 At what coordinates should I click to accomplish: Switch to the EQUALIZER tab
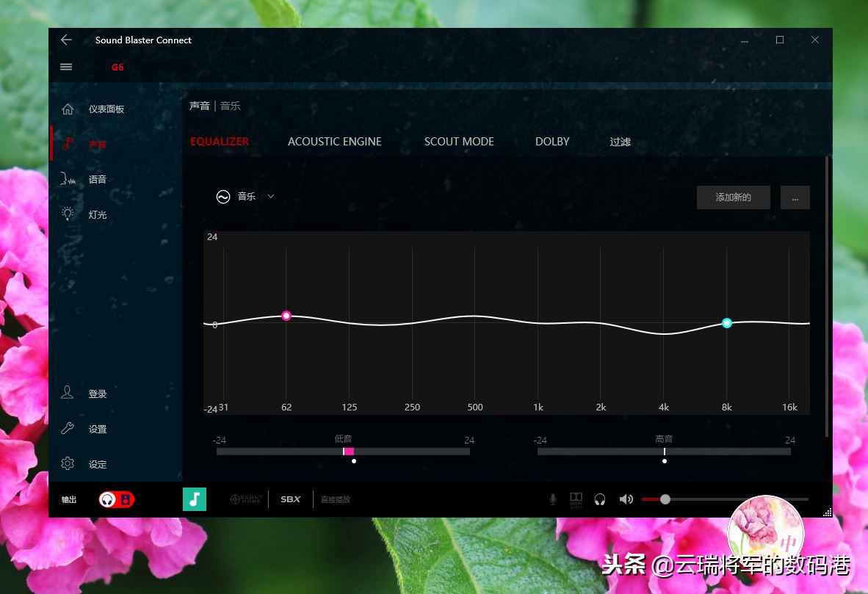[220, 141]
